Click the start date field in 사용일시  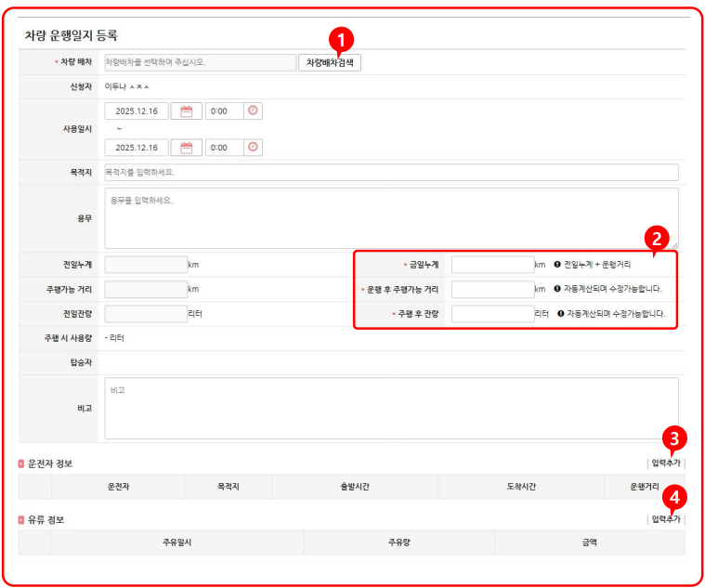tap(137, 111)
